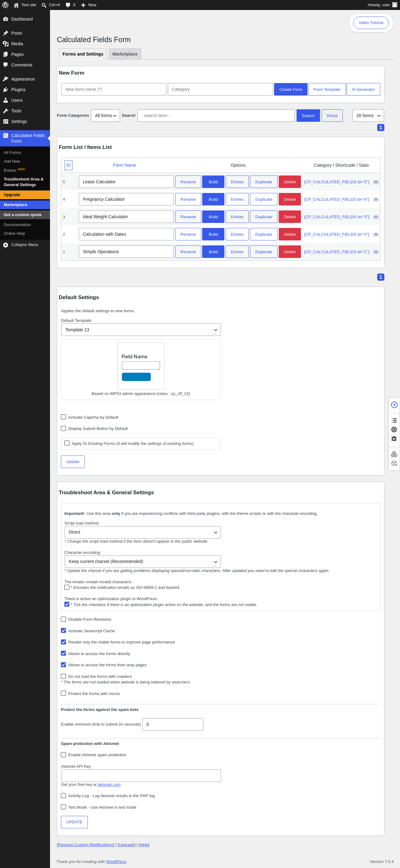Viewport: 400px width, 868px height.
Task: Open the All forms category dropdown
Action: click(105, 116)
